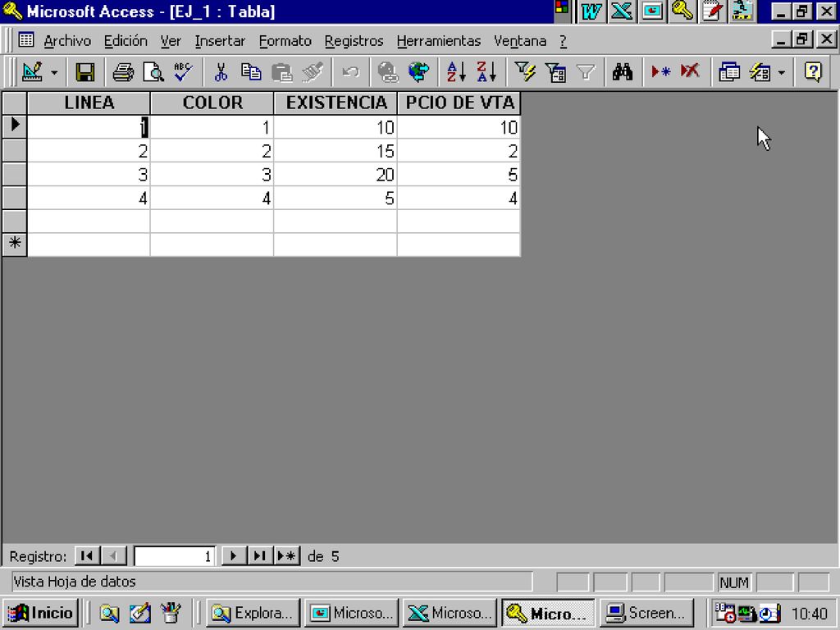
Task: Select the PCIO DE VTA column header
Action: (459, 103)
